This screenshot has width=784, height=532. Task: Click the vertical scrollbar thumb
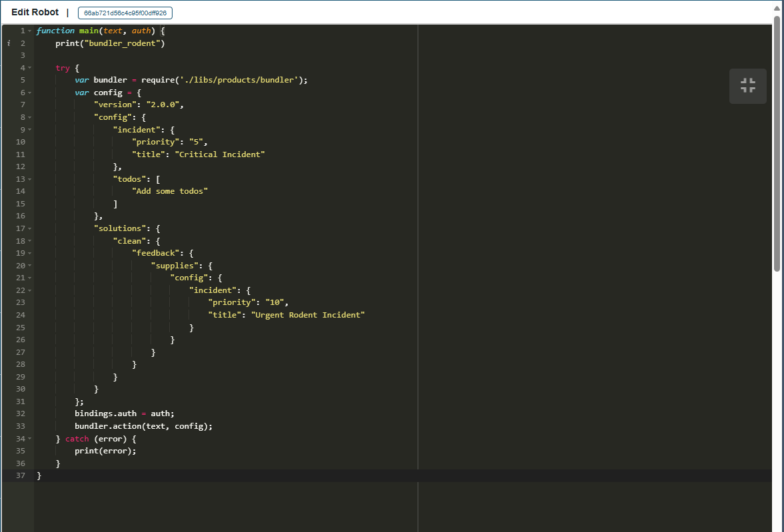(777, 144)
